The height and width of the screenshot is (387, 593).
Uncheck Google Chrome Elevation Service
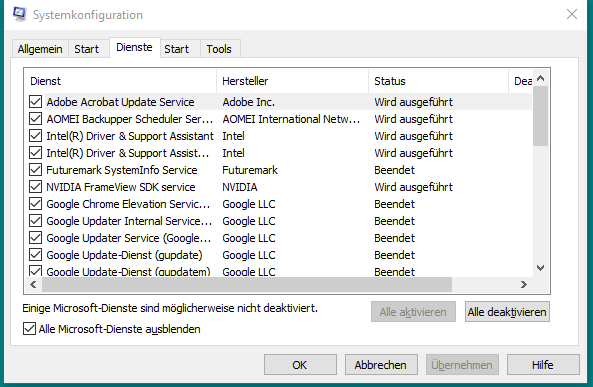click(36, 204)
